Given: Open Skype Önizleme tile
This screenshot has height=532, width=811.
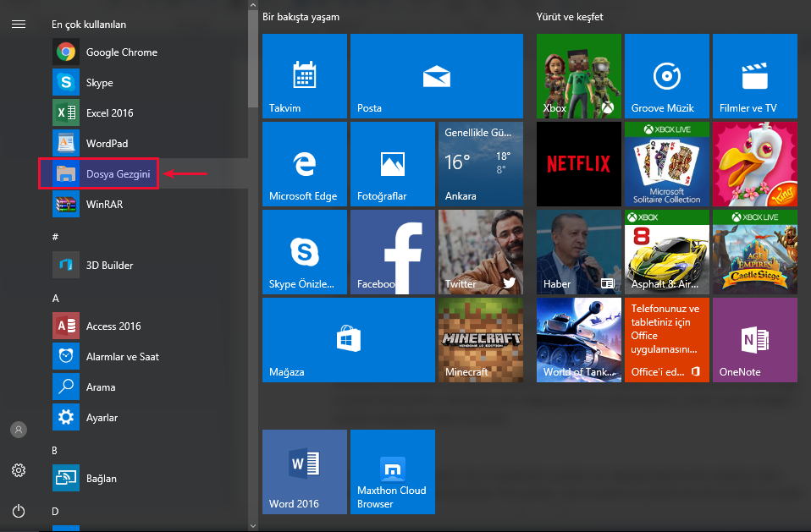Looking at the screenshot, I should 305,252.
